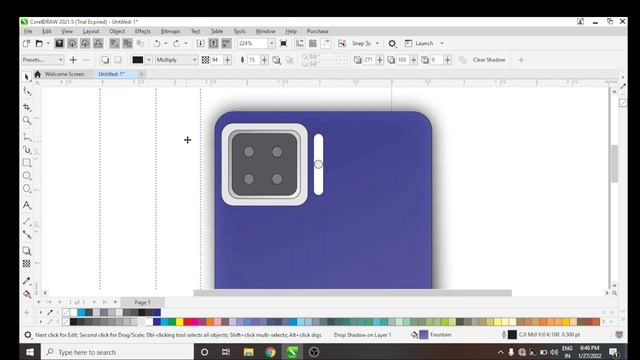Screen dimensions: 640x360
Task: Open the Window menu
Action: 265,31
